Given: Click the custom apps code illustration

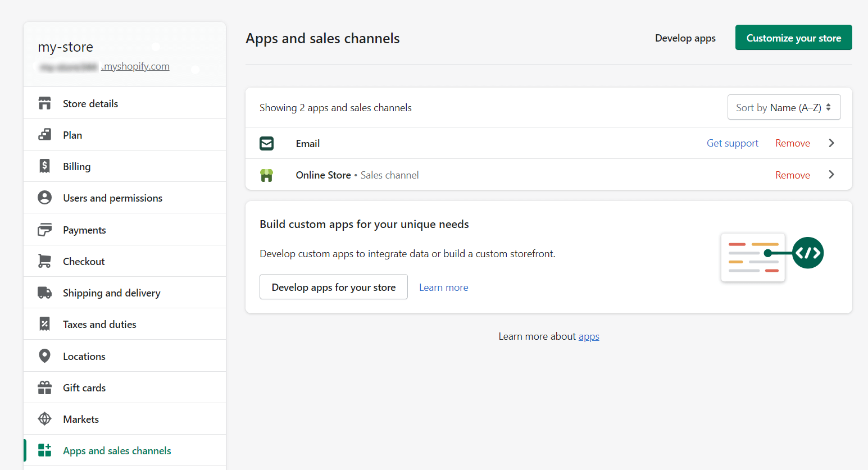Looking at the screenshot, I should pyautogui.click(x=772, y=258).
